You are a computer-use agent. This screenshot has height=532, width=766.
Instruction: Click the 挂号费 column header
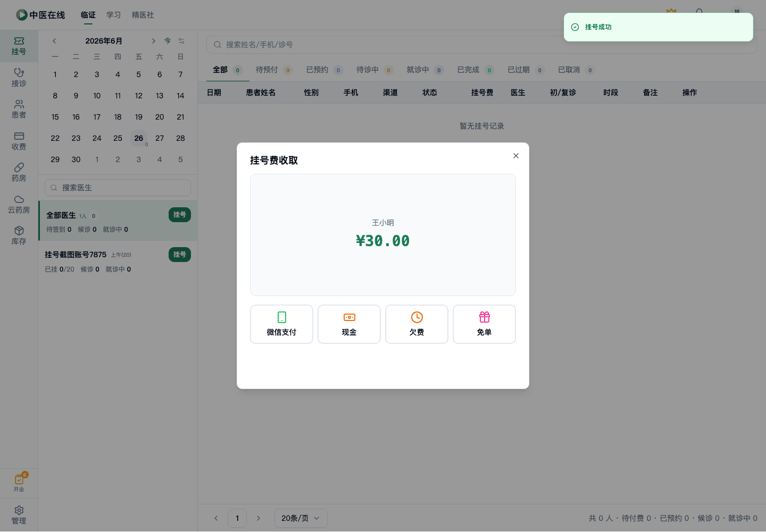tap(482, 92)
